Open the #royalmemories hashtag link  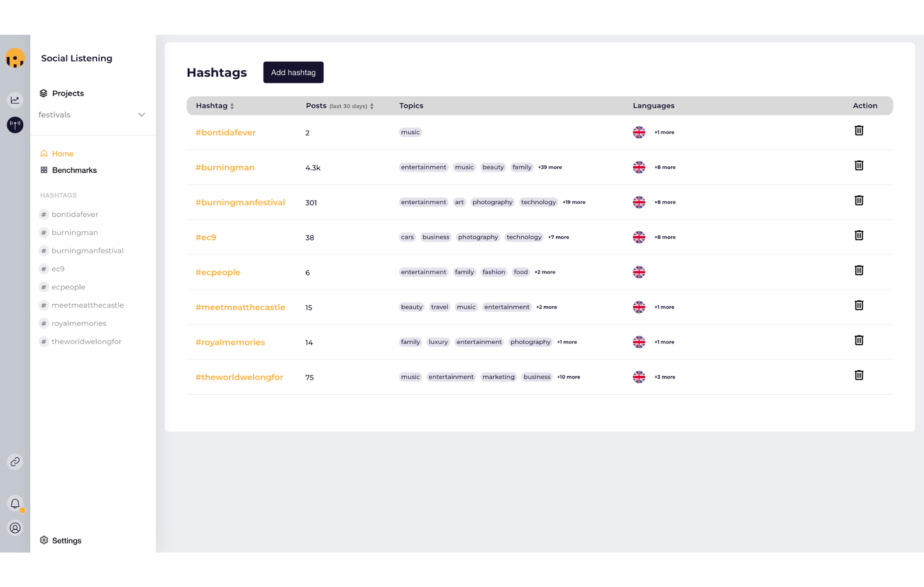click(230, 342)
